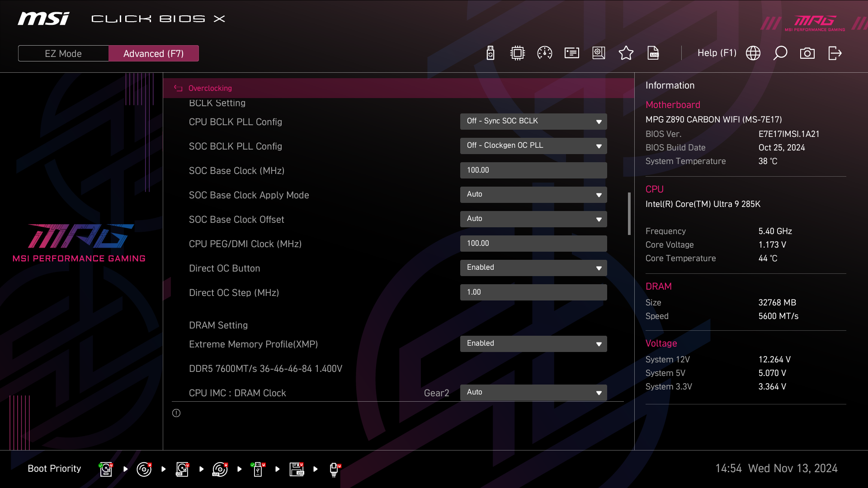
Task: Click the search magnifier icon
Action: tap(780, 53)
